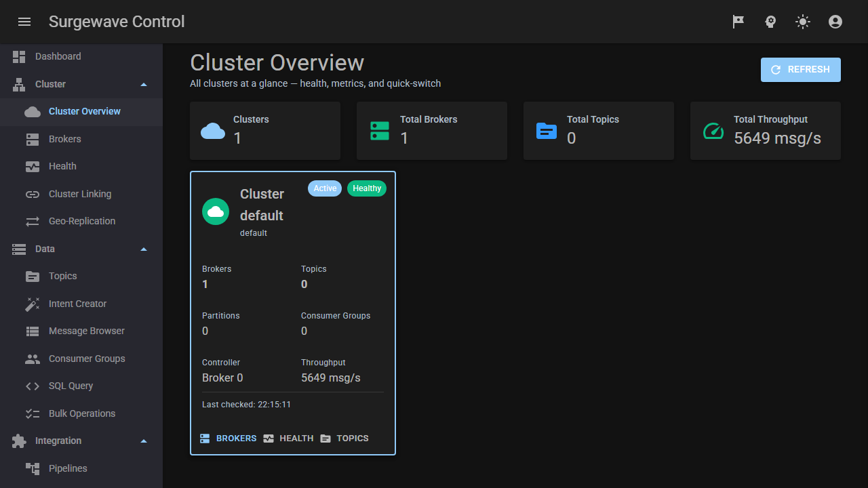Click the Total Brokers server icon
Screen dimensions: 868x488
pos(380,131)
